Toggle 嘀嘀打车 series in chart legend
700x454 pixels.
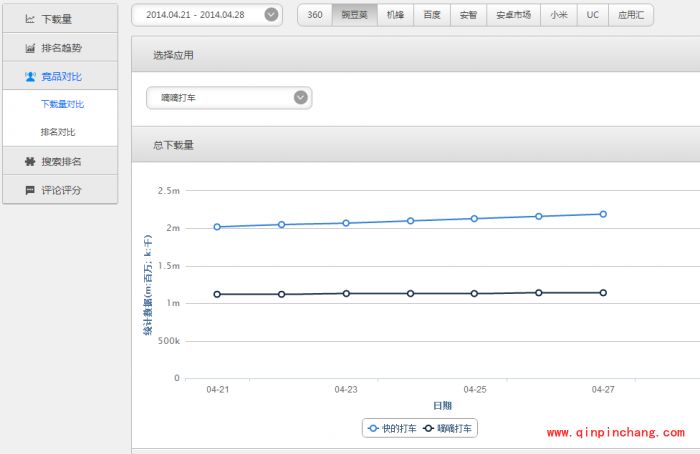pyautogui.click(x=447, y=429)
